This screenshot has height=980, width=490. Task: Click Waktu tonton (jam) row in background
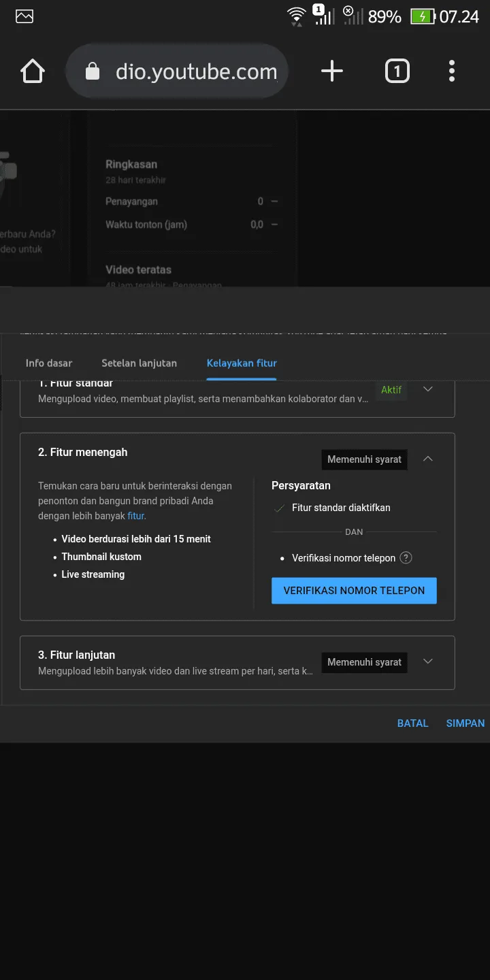click(x=192, y=225)
